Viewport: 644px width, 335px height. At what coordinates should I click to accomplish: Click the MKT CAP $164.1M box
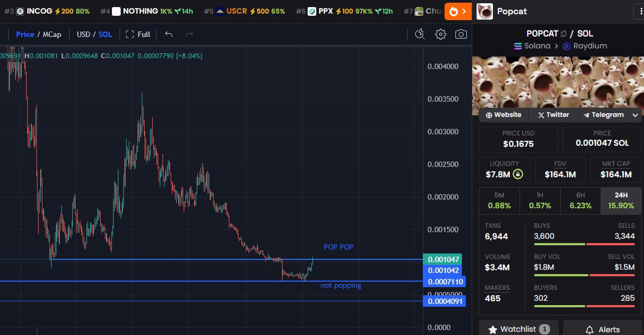616,170
